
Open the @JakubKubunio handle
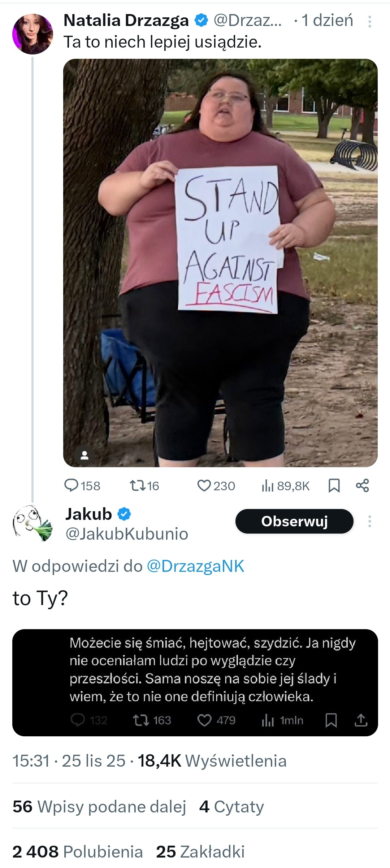tap(127, 534)
